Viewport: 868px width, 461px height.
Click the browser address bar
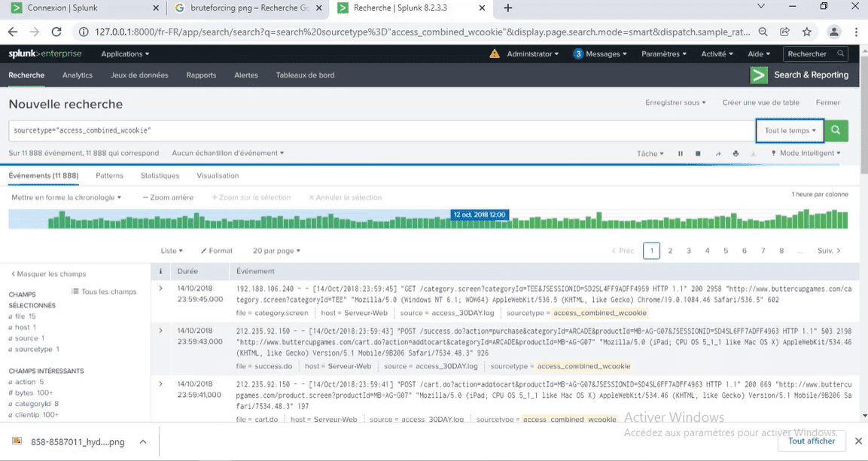click(422, 32)
